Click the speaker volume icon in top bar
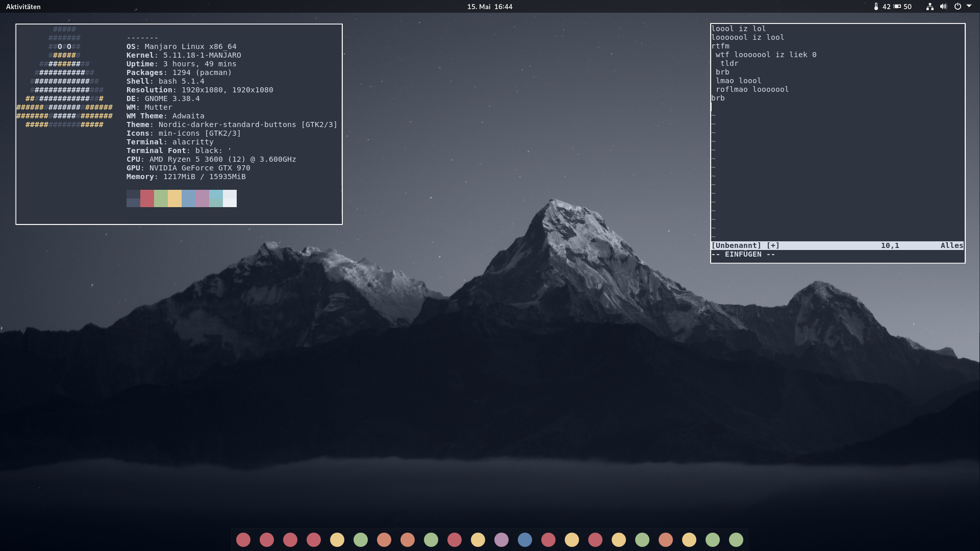 coord(943,7)
